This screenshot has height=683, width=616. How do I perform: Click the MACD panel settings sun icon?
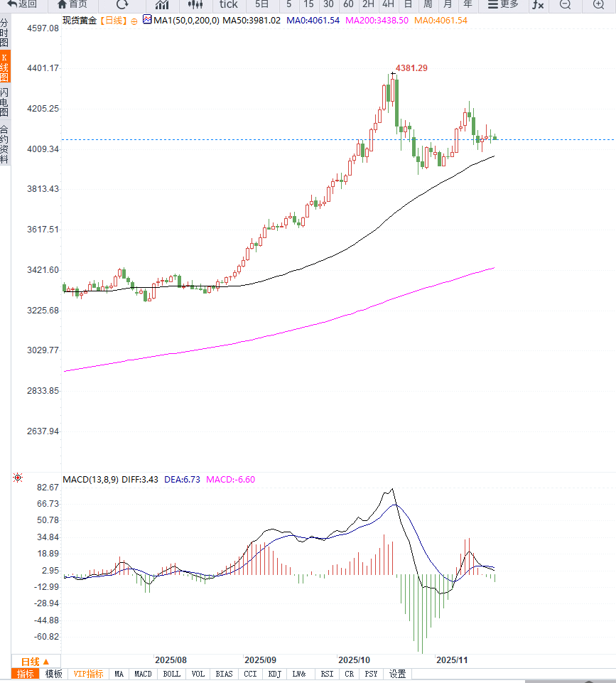pyautogui.click(x=18, y=478)
